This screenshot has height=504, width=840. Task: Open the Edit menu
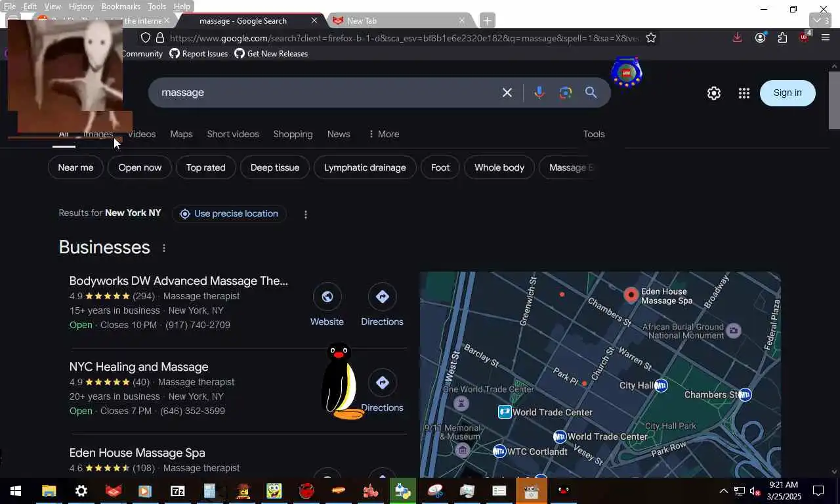point(30,7)
